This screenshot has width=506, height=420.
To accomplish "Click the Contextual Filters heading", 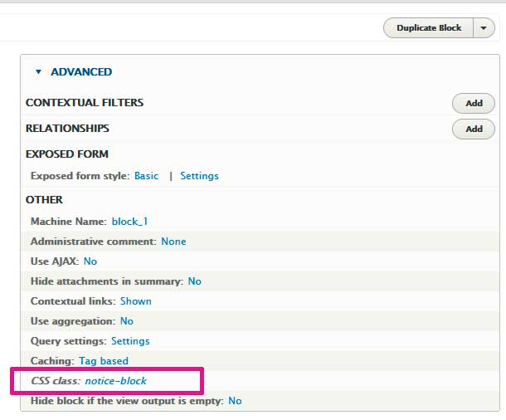I will tap(85, 103).
